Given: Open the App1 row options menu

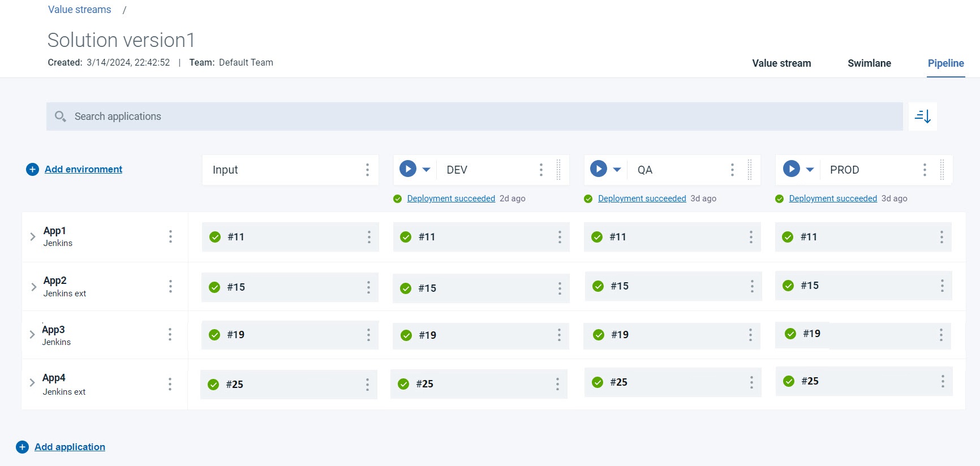Looking at the screenshot, I should [170, 236].
